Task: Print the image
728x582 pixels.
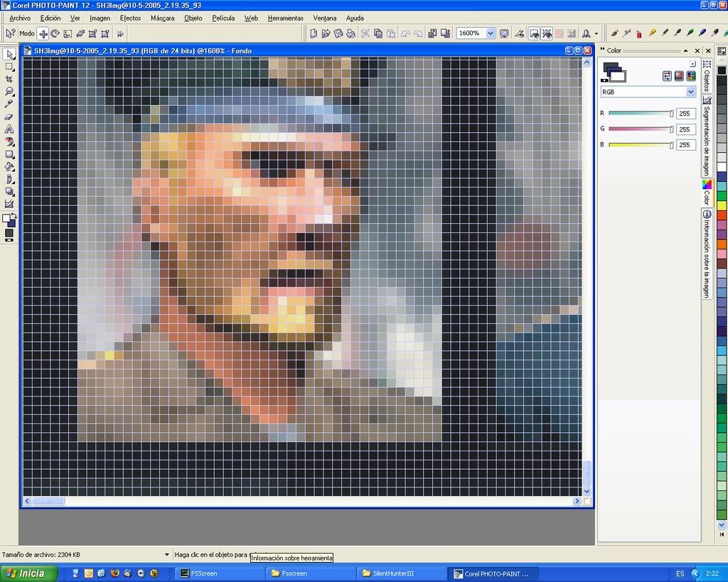Action: pos(351,33)
